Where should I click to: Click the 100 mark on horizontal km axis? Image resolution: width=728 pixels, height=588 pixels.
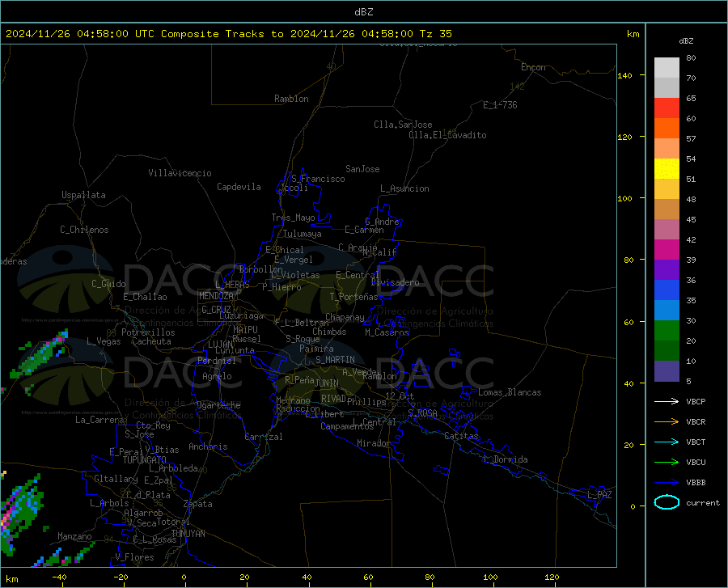point(490,577)
